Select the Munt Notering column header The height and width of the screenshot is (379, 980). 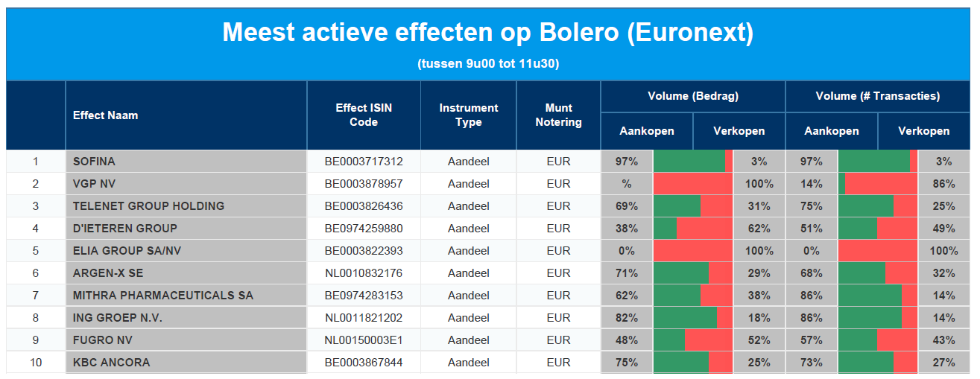[x=558, y=115]
